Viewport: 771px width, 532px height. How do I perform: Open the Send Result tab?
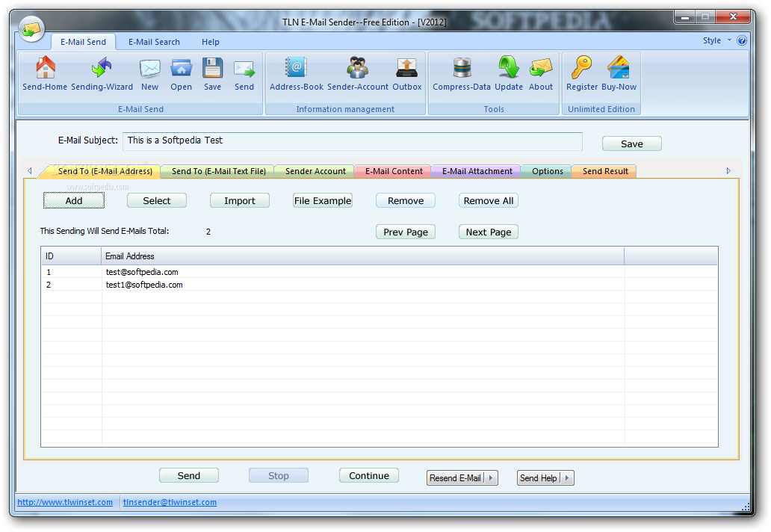(605, 171)
